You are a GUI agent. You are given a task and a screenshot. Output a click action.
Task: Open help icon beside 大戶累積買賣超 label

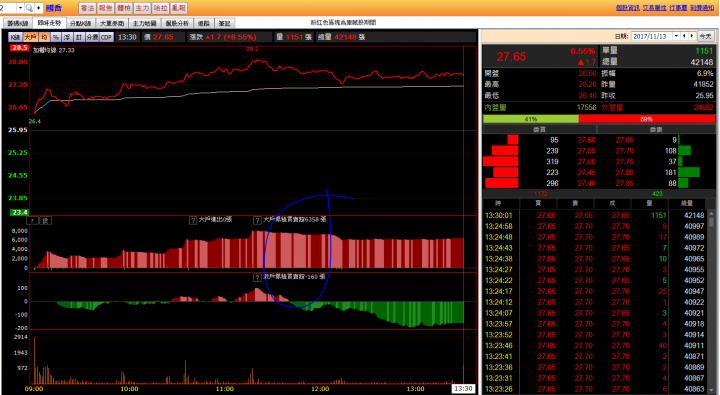tap(257, 220)
